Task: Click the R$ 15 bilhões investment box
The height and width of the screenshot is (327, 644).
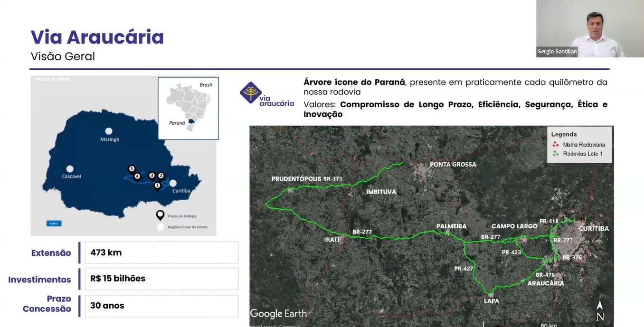Action: pos(161,279)
